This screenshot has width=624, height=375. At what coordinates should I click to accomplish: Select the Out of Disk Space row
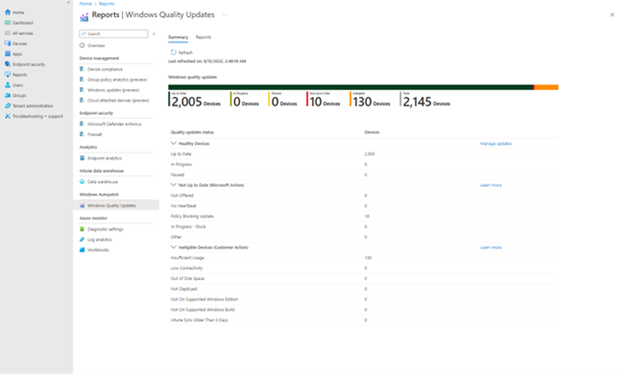pyautogui.click(x=363, y=278)
